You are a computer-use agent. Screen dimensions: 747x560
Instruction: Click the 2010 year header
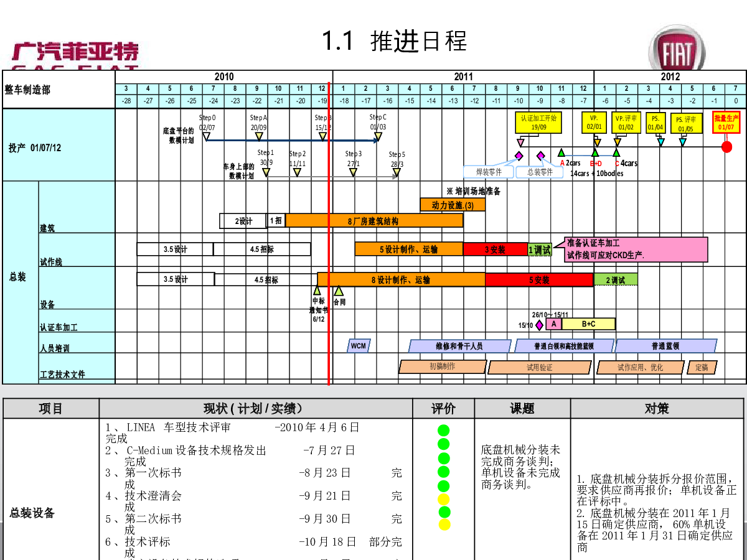point(224,77)
